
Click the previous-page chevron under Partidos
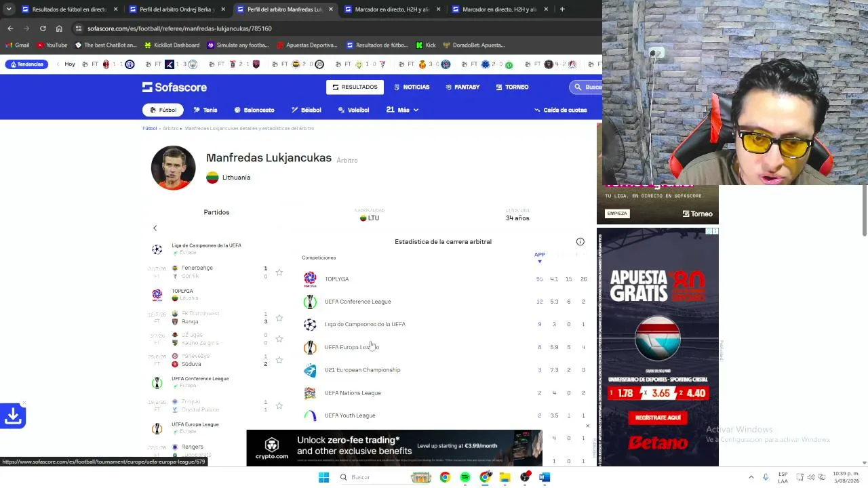[155, 228]
